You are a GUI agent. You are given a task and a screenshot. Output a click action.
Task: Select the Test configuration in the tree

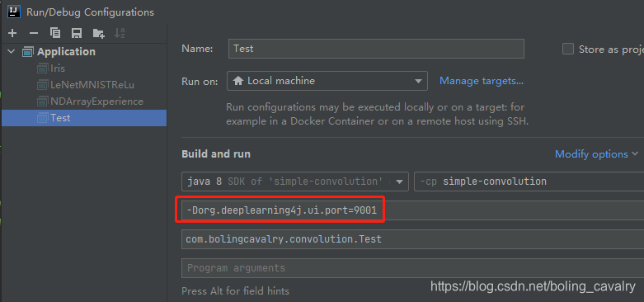(84, 118)
